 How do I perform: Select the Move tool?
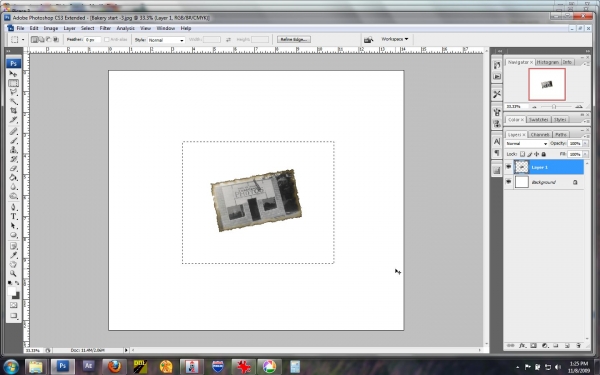13,73
